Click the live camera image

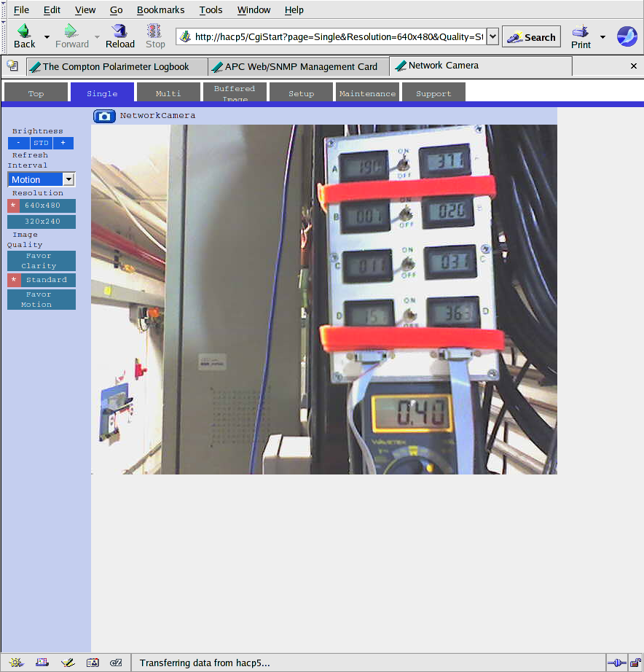[324, 300]
